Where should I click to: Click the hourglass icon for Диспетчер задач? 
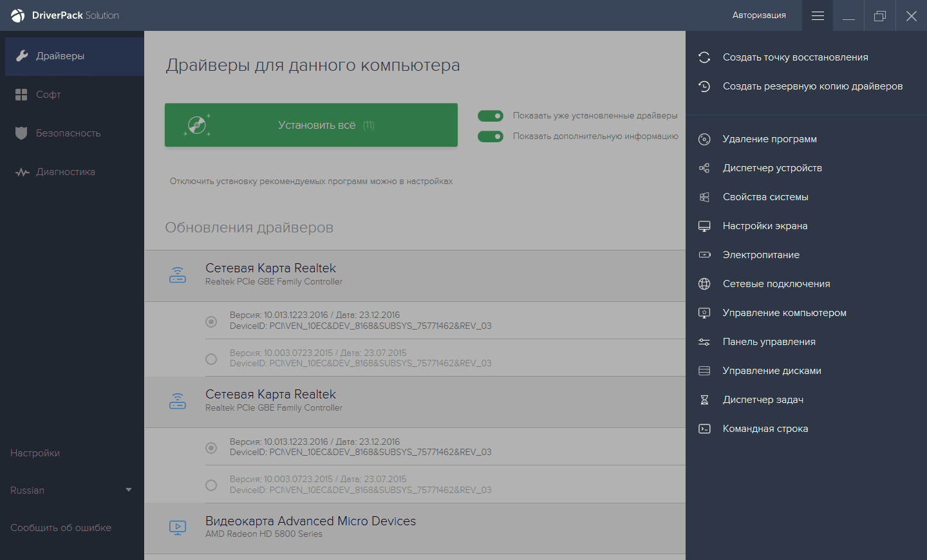[704, 400]
